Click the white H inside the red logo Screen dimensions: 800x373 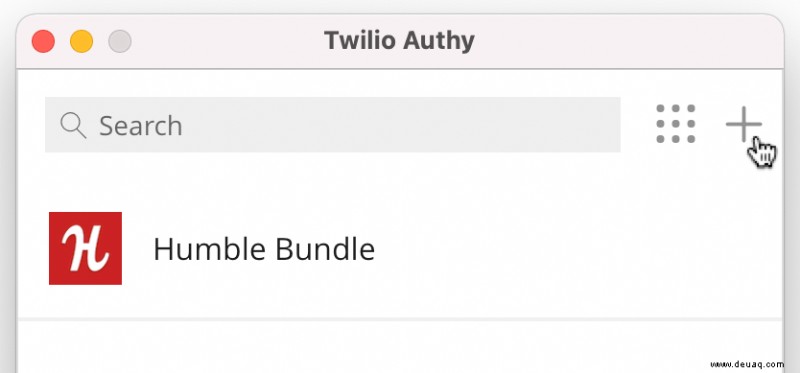[85, 248]
